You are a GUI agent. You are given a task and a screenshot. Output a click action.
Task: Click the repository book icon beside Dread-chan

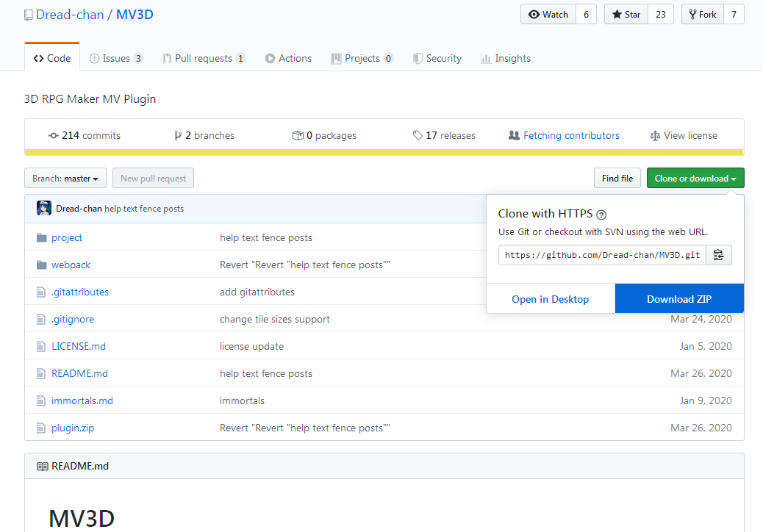tap(28, 15)
